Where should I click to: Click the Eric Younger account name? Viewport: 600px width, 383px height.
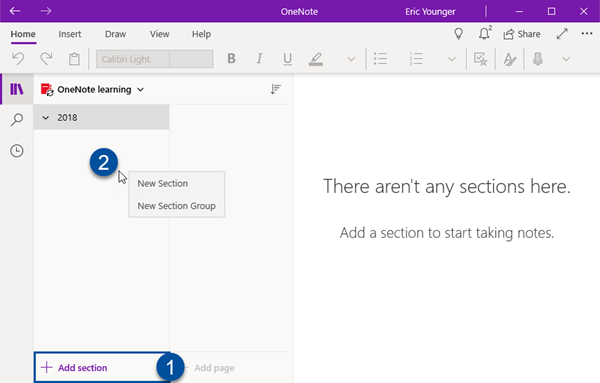pyautogui.click(x=430, y=11)
